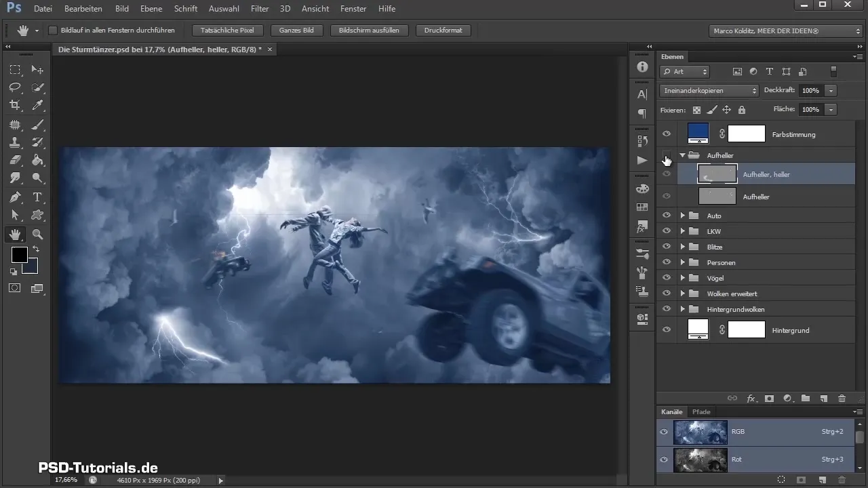The width and height of the screenshot is (868, 488).
Task: Toggle visibility of Farbstimmung layer
Action: [x=666, y=134]
